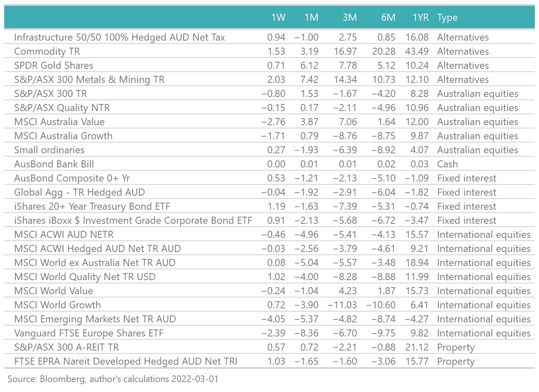Viewport: 539px width, 392px height.
Task: Select the Commodity TR row label
Action: (x=47, y=51)
